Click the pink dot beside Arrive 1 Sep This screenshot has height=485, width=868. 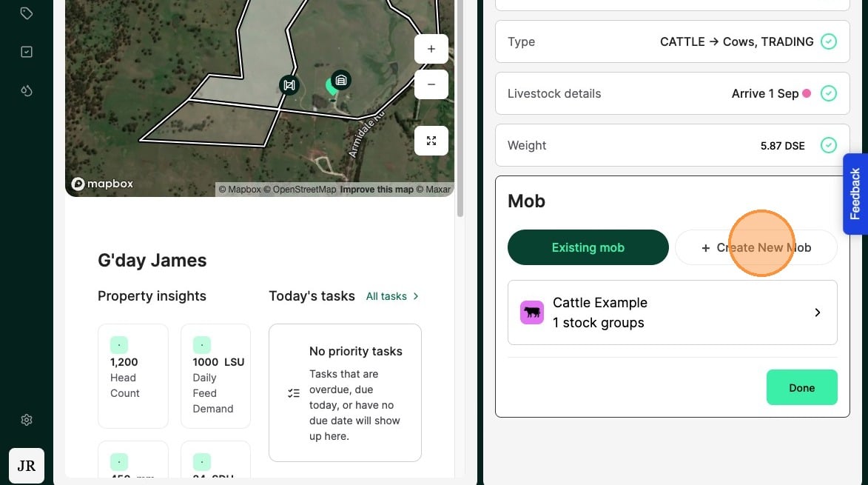[807, 93]
